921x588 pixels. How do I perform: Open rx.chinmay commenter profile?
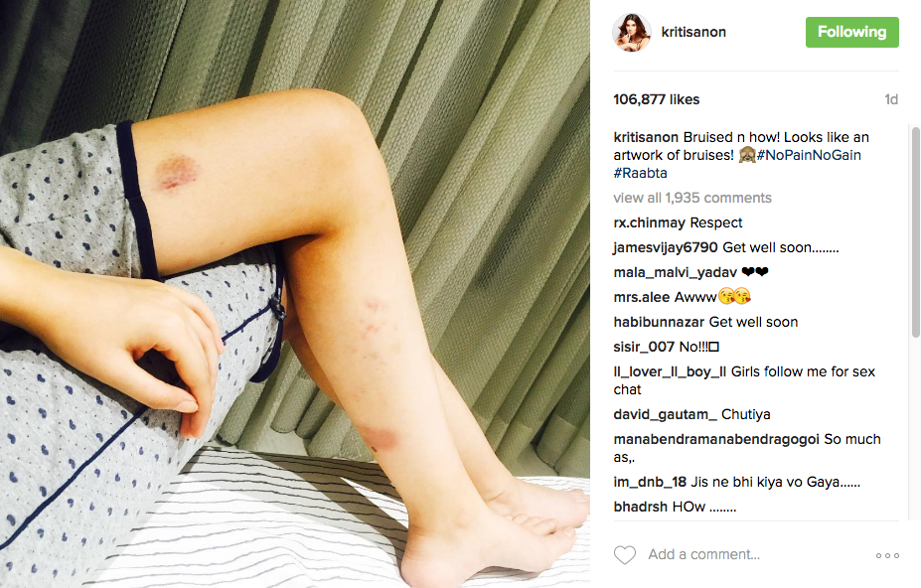point(649,223)
